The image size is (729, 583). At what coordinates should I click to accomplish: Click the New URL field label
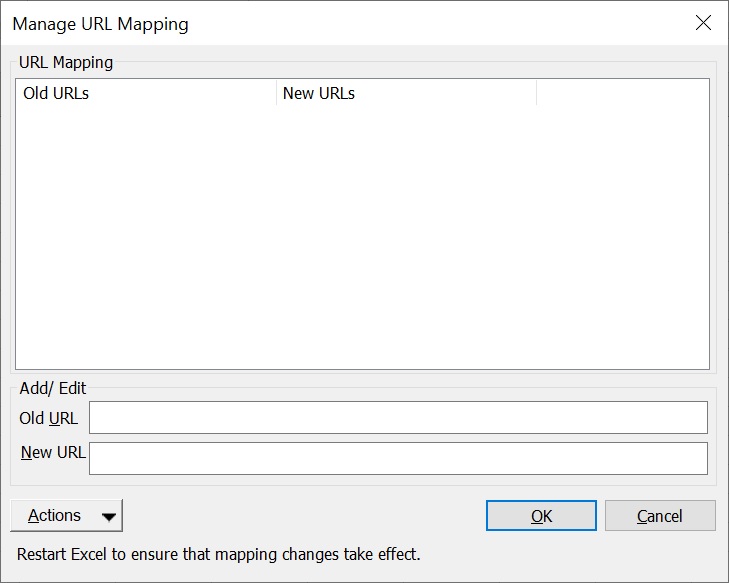point(53,452)
